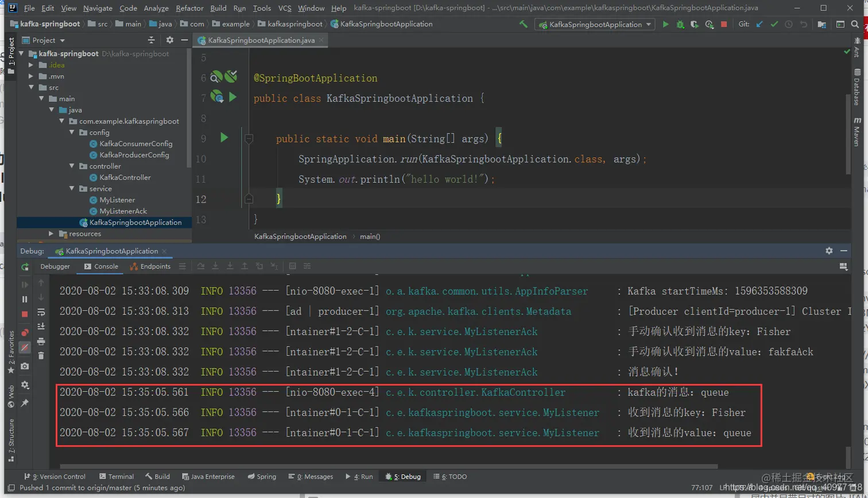
Task: Commit changes with the green Git checkmark
Action: tap(774, 24)
